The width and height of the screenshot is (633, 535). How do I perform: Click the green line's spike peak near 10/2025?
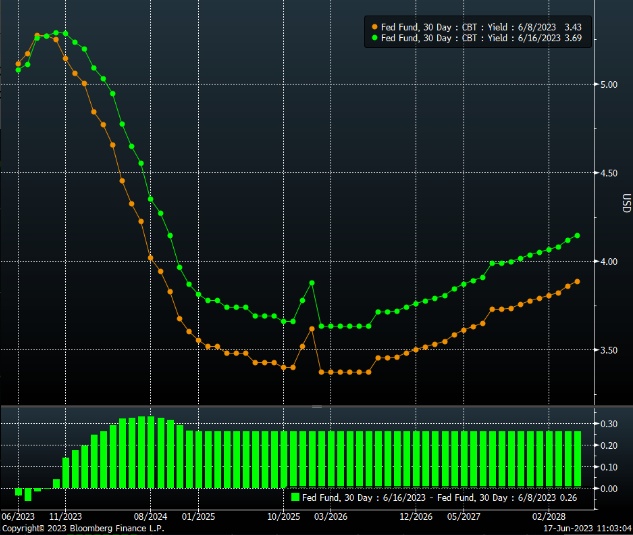tap(312, 283)
